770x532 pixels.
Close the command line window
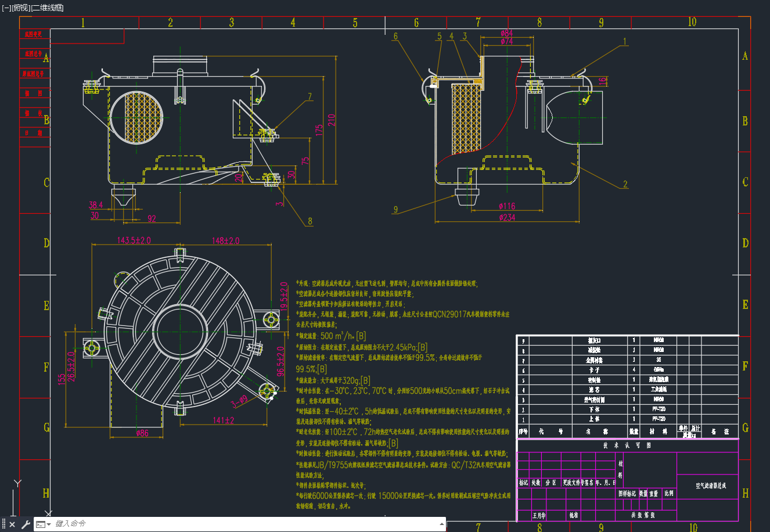tap(12, 524)
